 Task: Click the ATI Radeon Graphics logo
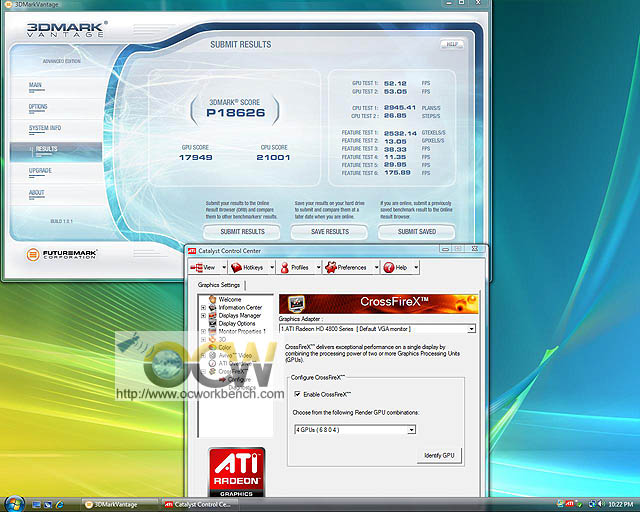click(x=237, y=472)
